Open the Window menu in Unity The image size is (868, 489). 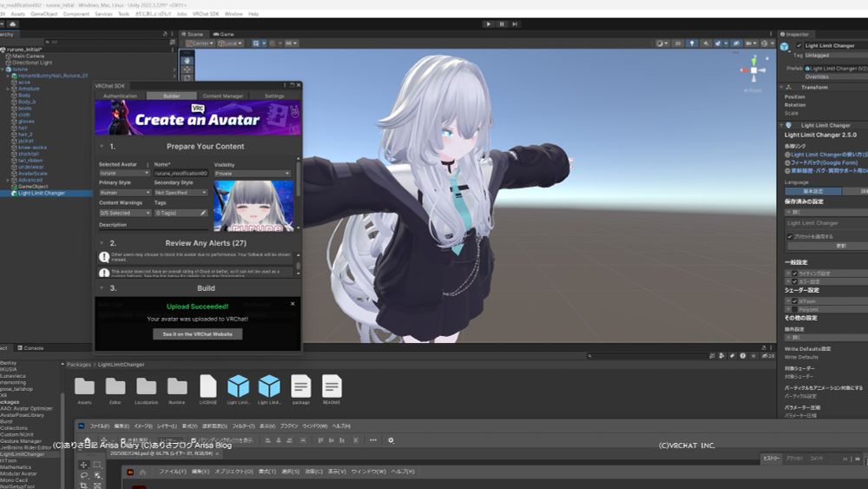click(233, 14)
